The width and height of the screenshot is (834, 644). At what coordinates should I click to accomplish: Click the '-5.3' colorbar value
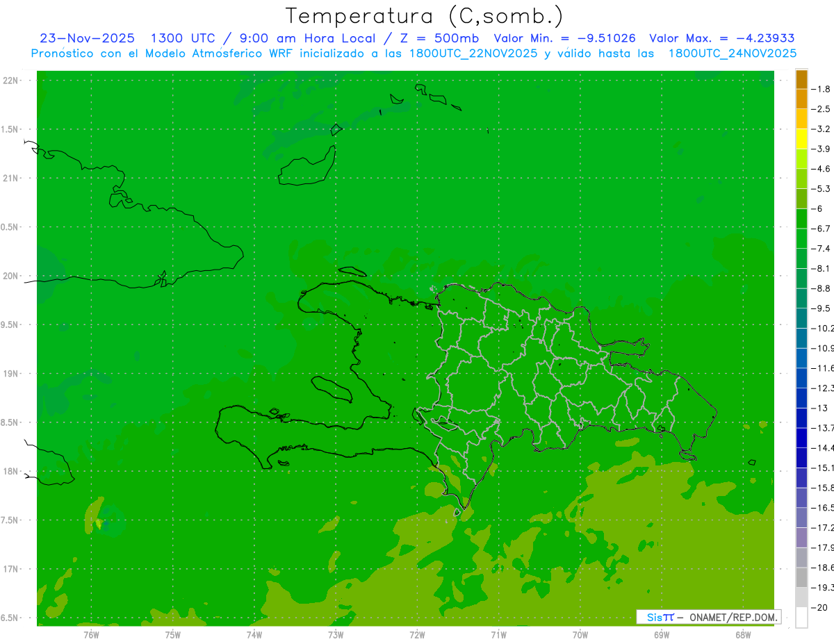[x=821, y=189]
